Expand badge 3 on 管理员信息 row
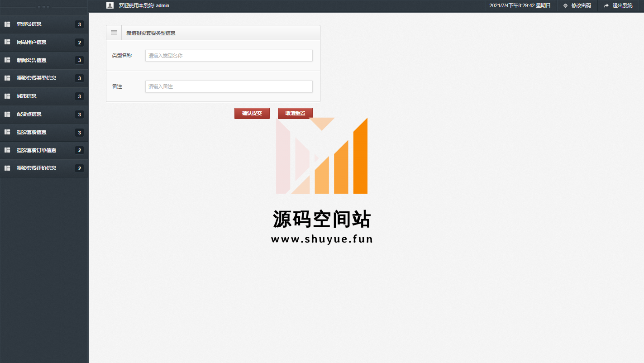This screenshot has height=363, width=644. coord(80,24)
